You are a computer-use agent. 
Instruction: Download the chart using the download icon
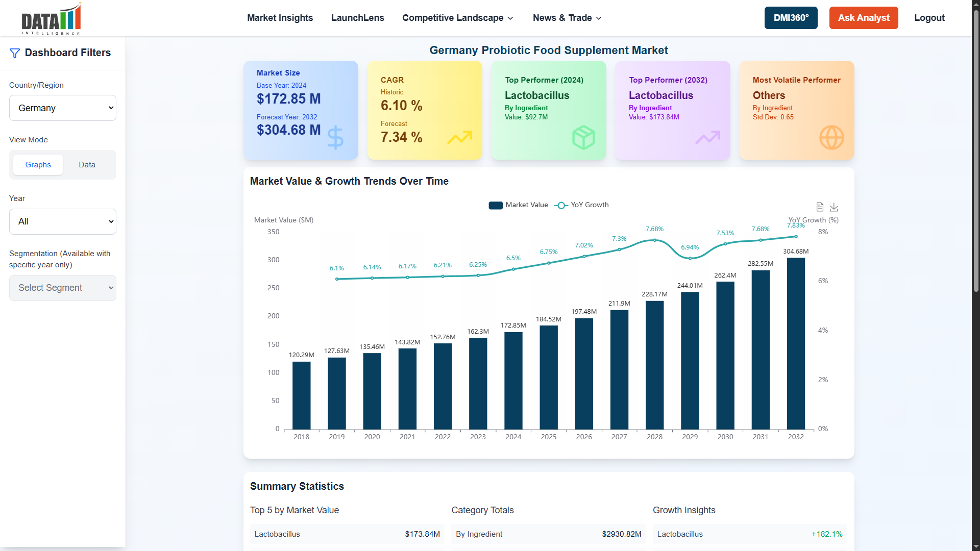(834, 207)
